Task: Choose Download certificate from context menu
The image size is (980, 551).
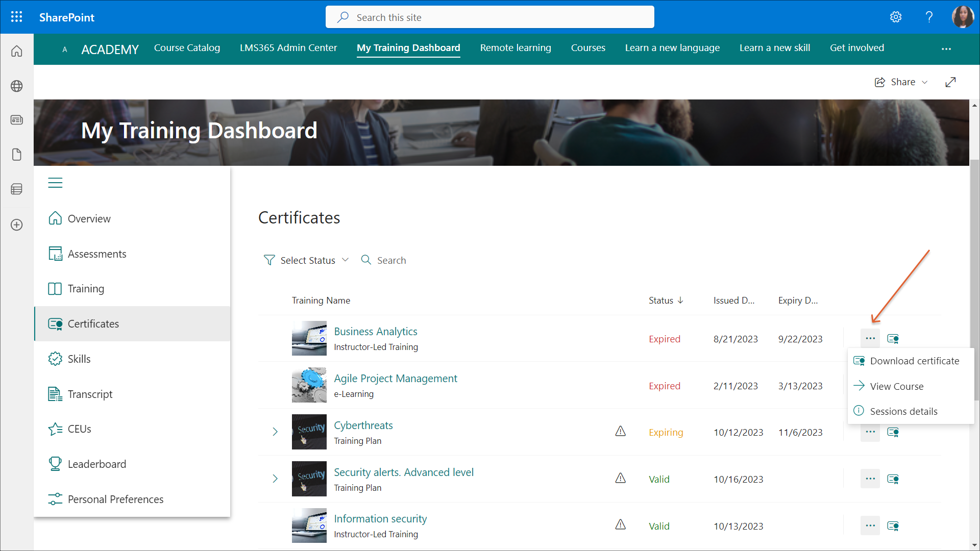Action: tap(914, 361)
